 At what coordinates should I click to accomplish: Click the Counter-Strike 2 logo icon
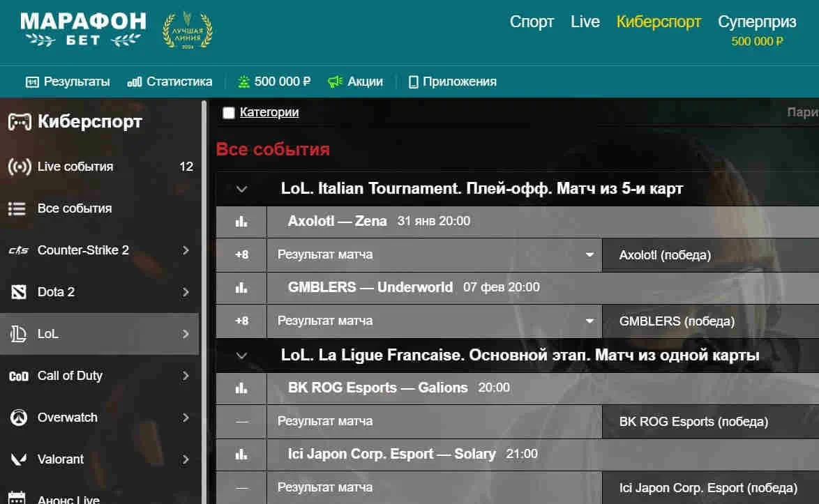(18, 250)
